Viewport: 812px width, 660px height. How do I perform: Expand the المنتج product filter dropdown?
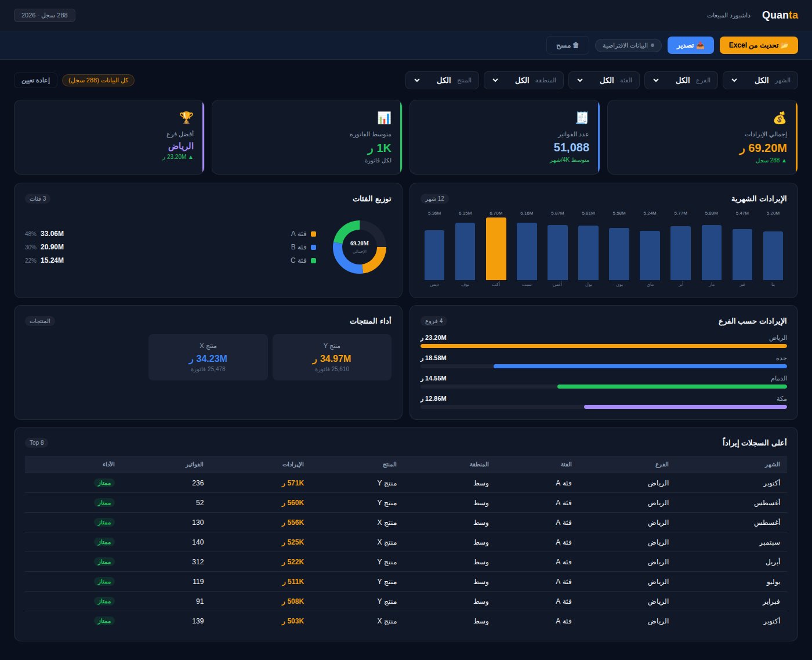tap(442, 81)
